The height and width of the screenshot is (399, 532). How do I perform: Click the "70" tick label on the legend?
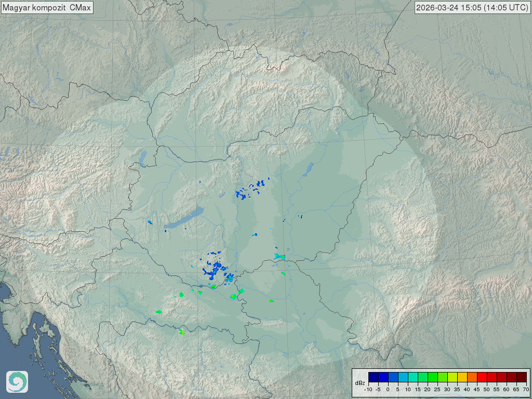pos(525,389)
